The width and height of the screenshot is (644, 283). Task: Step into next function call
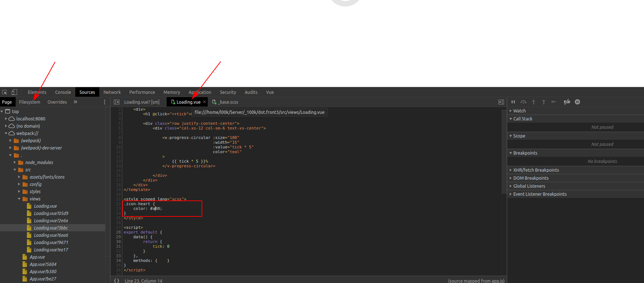533,102
